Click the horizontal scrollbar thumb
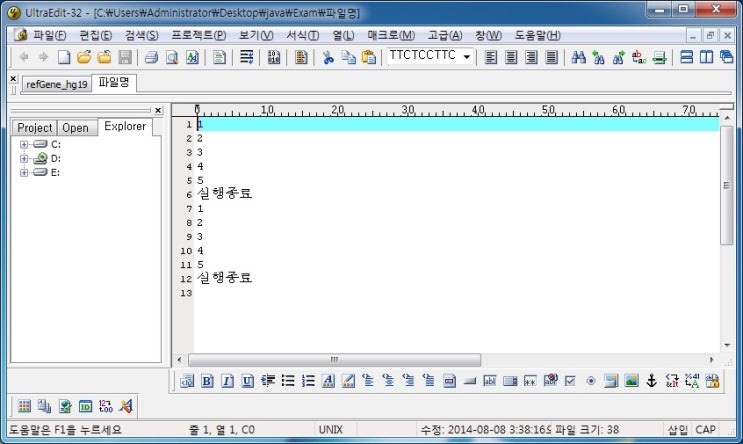Screen dimensions: 743x444 click(335, 360)
